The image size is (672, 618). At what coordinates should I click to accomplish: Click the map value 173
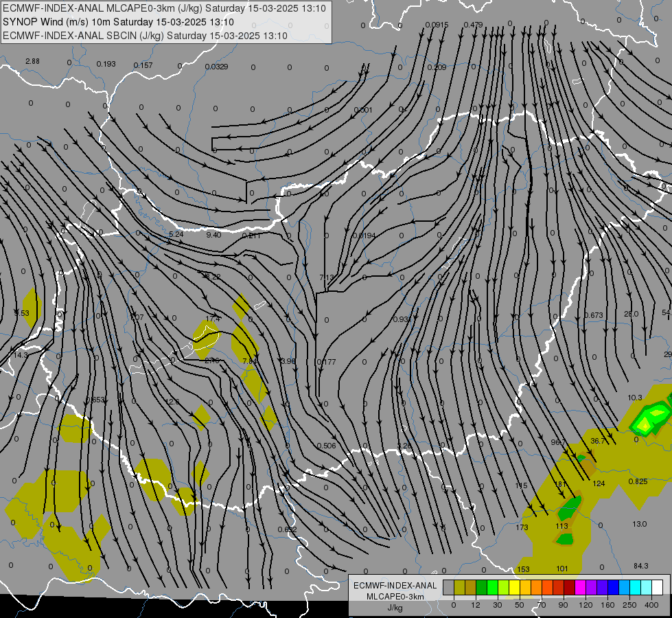coord(522,527)
